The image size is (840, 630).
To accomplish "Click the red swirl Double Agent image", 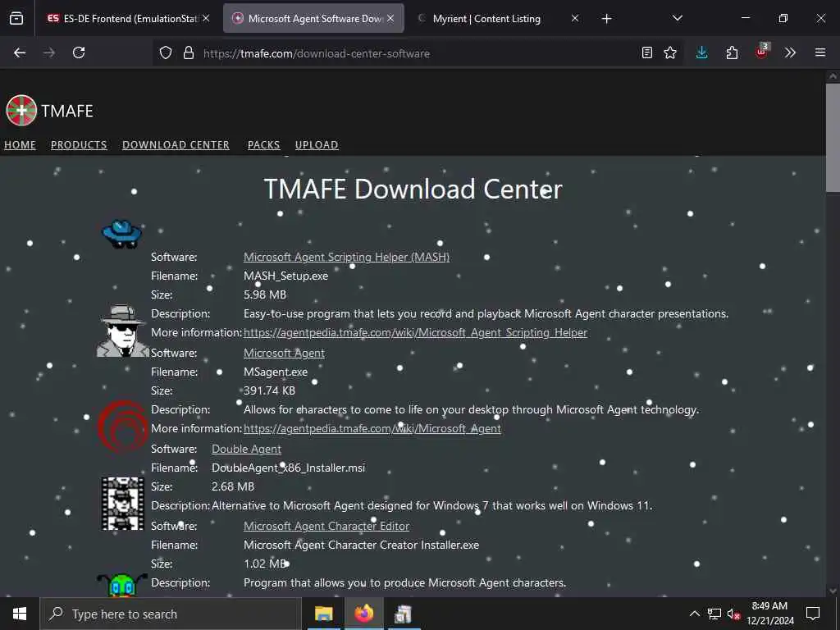I will pyautogui.click(x=123, y=427).
